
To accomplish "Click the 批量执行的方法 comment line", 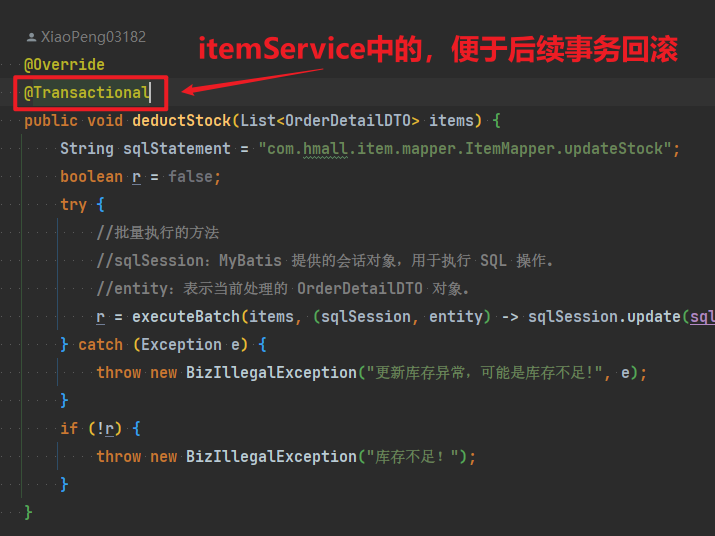I will (x=158, y=233).
